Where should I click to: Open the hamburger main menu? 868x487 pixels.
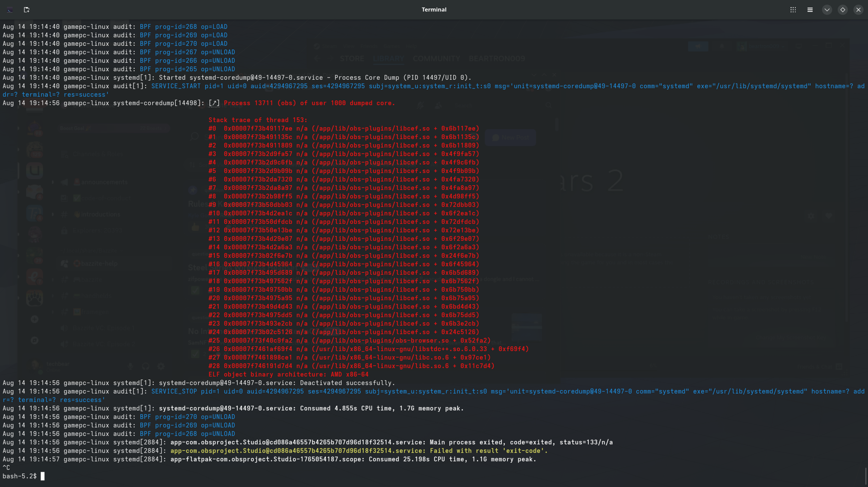click(x=810, y=10)
